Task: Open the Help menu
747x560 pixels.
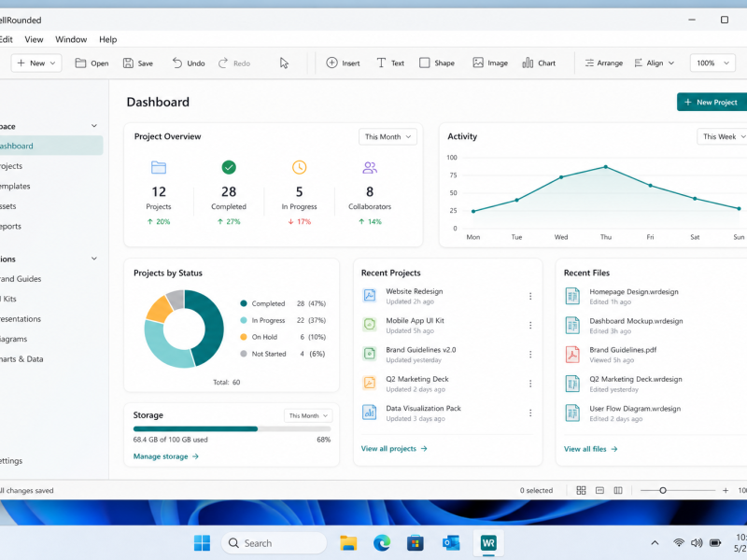Action: click(107, 39)
